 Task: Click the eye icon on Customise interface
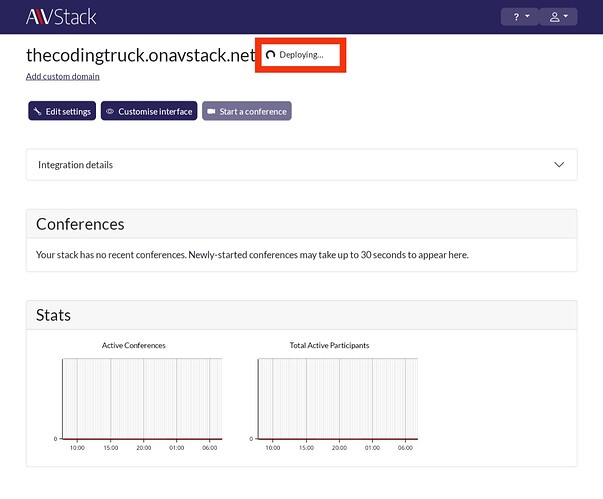click(110, 112)
